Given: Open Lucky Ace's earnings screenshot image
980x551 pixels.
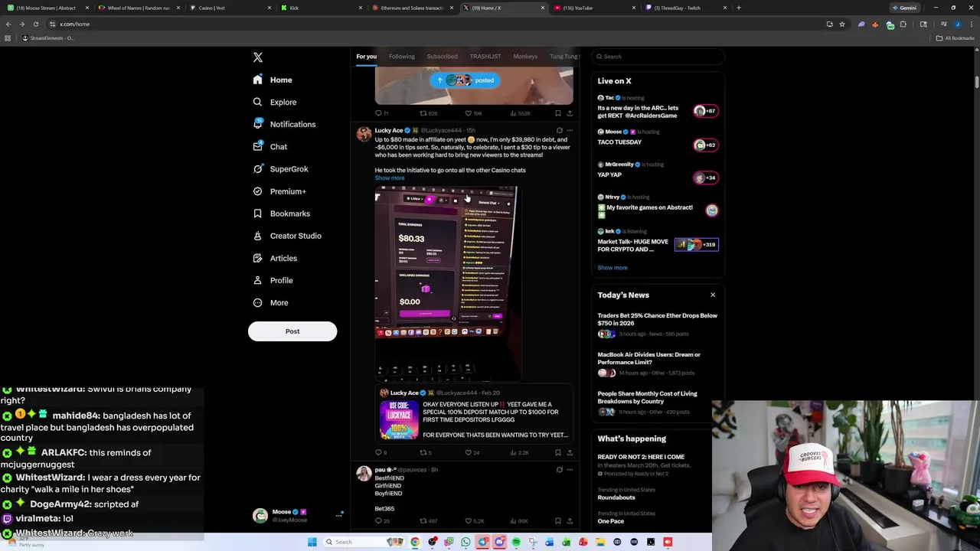Looking at the screenshot, I should (x=446, y=283).
